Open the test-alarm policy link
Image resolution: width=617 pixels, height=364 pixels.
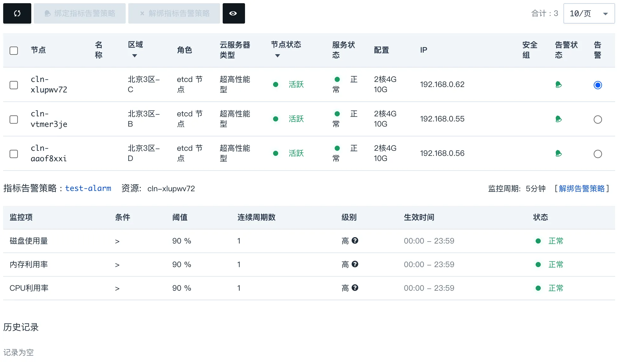pyautogui.click(x=88, y=188)
